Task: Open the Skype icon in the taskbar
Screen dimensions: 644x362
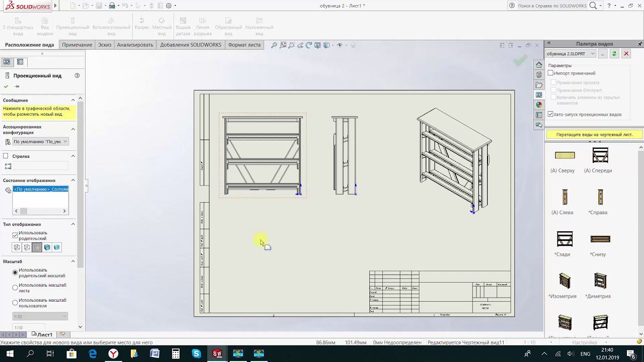Action: pos(196,353)
